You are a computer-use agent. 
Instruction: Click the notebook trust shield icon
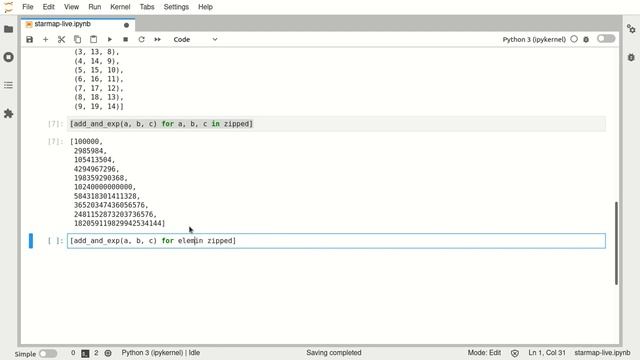[515, 353]
